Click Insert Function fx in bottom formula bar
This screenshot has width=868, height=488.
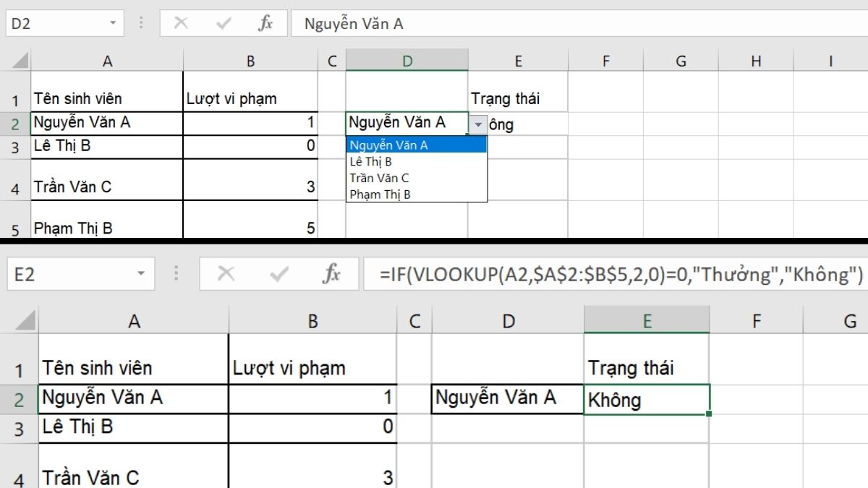(x=331, y=274)
